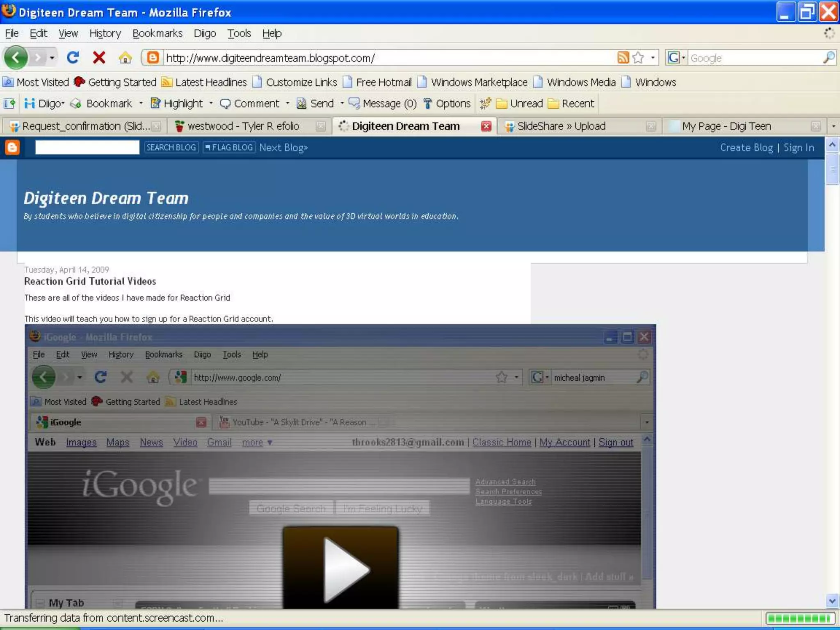840x630 pixels.
Task: Click the red Stop loading icon
Action: pyautogui.click(x=99, y=58)
